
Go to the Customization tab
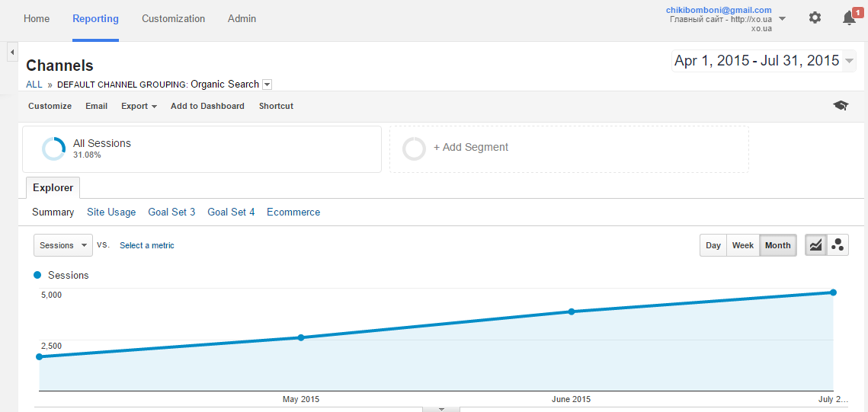pos(173,18)
